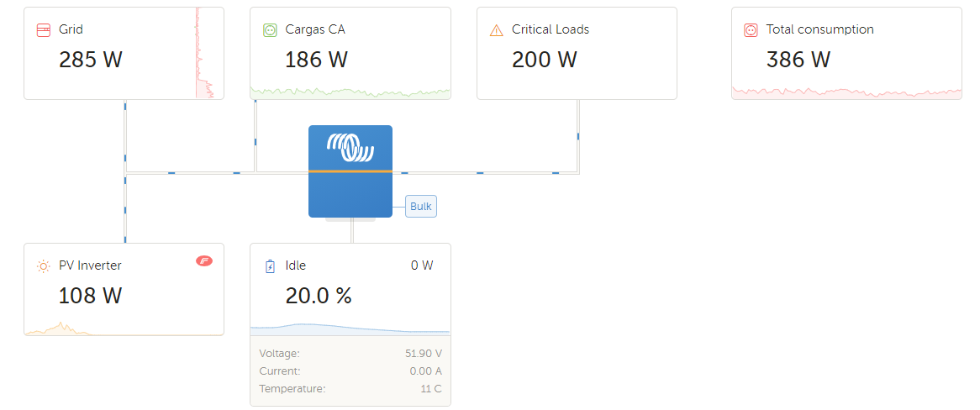Select the battery 20.0 % state of charge
Screen dimensions: 980x410
click(x=318, y=296)
